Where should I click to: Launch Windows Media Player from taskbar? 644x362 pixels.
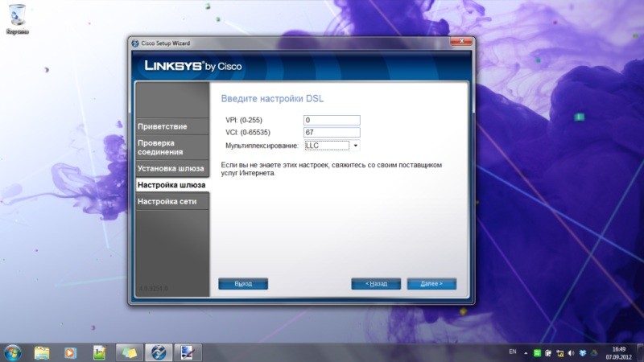point(70,352)
